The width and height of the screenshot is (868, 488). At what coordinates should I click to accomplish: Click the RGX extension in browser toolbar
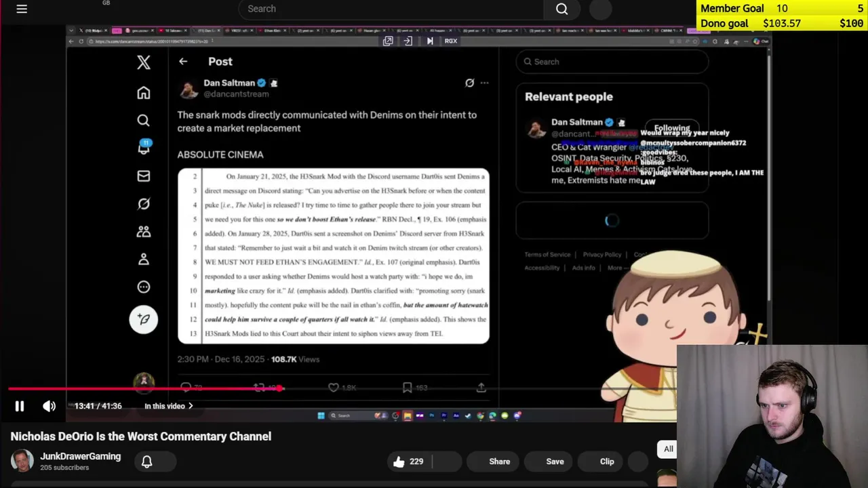[450, 41]
